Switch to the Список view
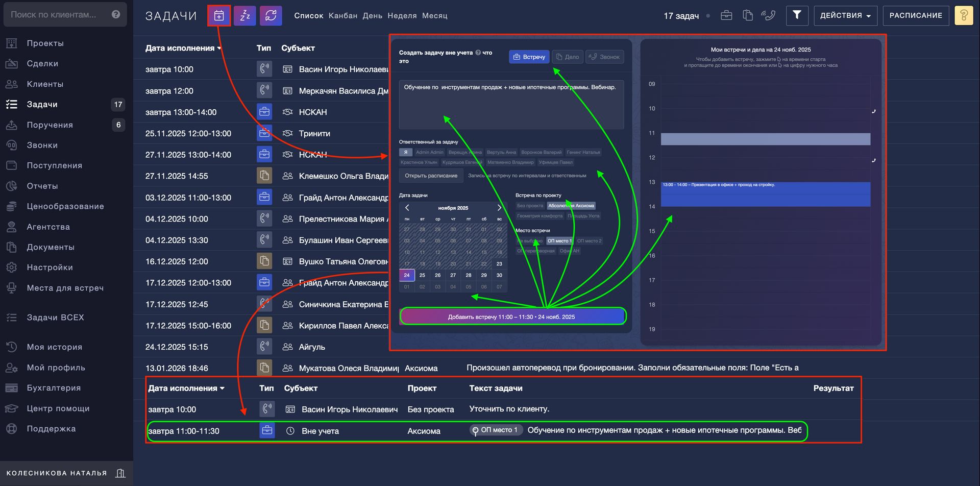980x486 pixels. (x=309, y=16)
